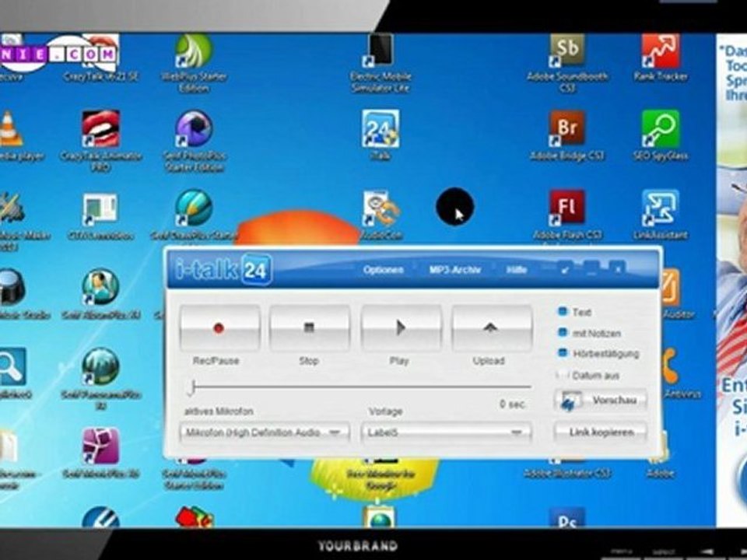
Task: Open the MP3-Archiv menu
Action: click(455, 270)
